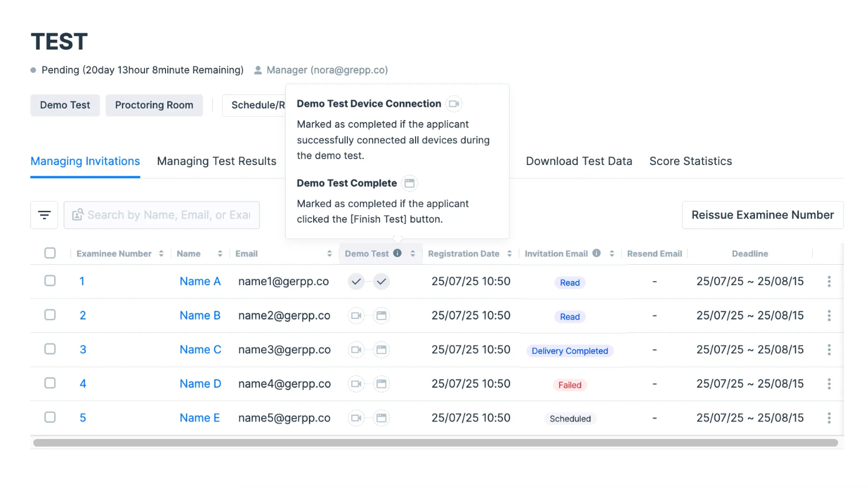This screenshot has height=488, width=868.
Task: Click the partially hidden Schedule button
Action: tap(254, 106)
